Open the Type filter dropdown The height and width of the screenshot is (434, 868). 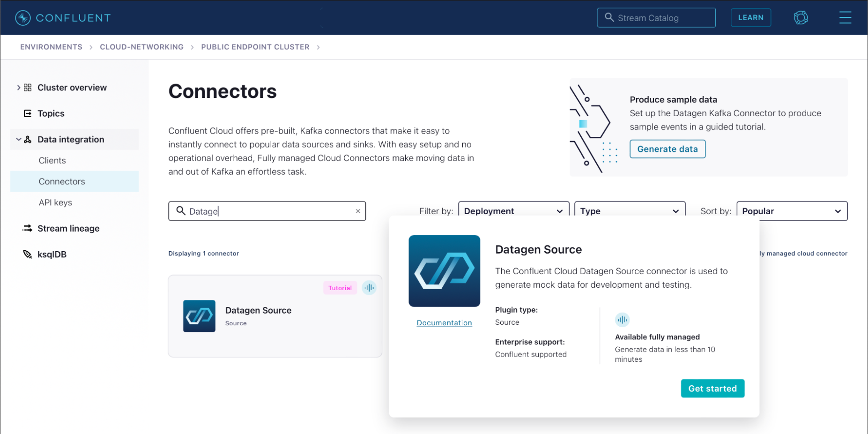click(630, 211)
